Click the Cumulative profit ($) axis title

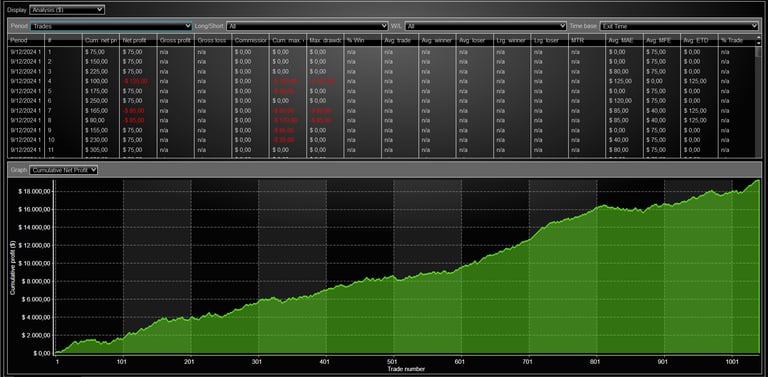click(x=13, y=267)
